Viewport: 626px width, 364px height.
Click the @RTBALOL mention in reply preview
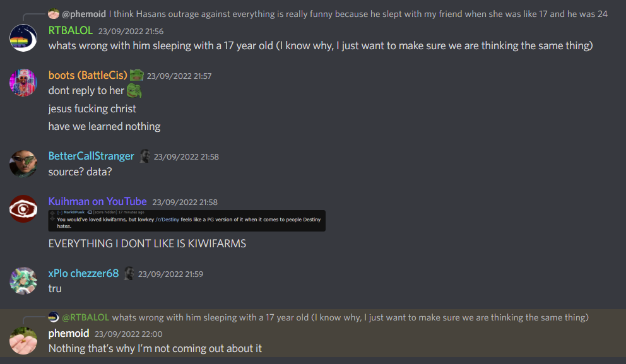[85, 317]
